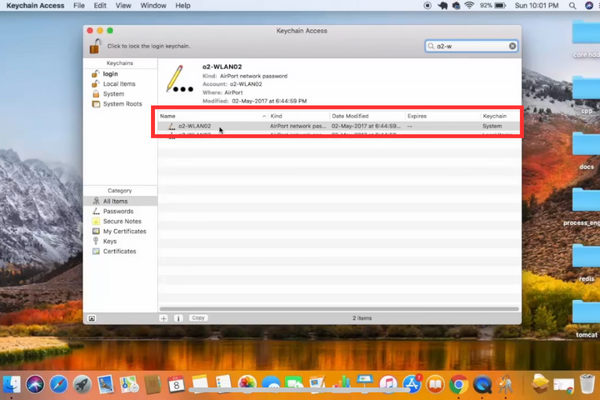Viewport: 600px width, 400px height.
Task: Select the Local Items keychain
Action: pyautogui.click(x=119, y=84)
